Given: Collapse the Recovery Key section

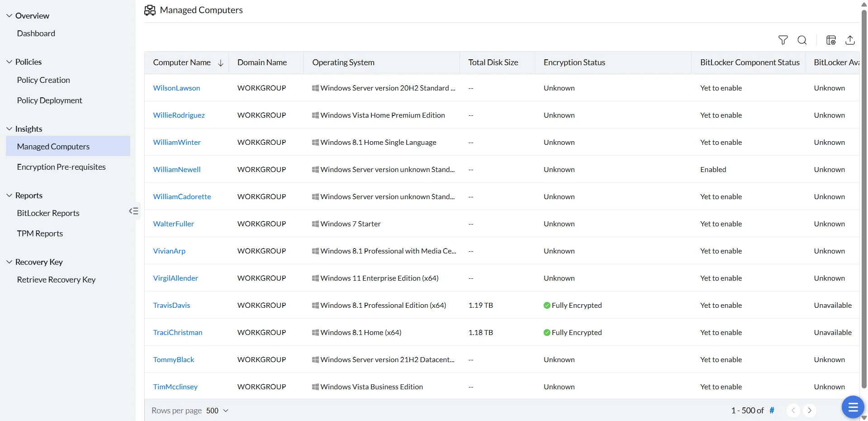Looking at the screenshot, I should click(9, 262).
